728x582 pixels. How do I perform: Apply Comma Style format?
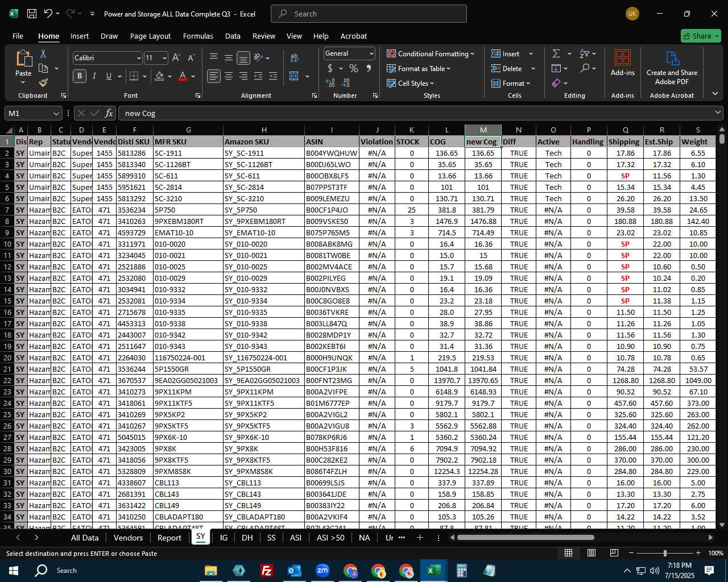[x=369, y=68]
